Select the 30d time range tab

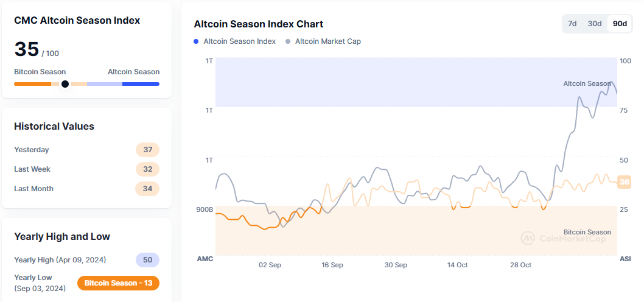click(x=595, y=24)
